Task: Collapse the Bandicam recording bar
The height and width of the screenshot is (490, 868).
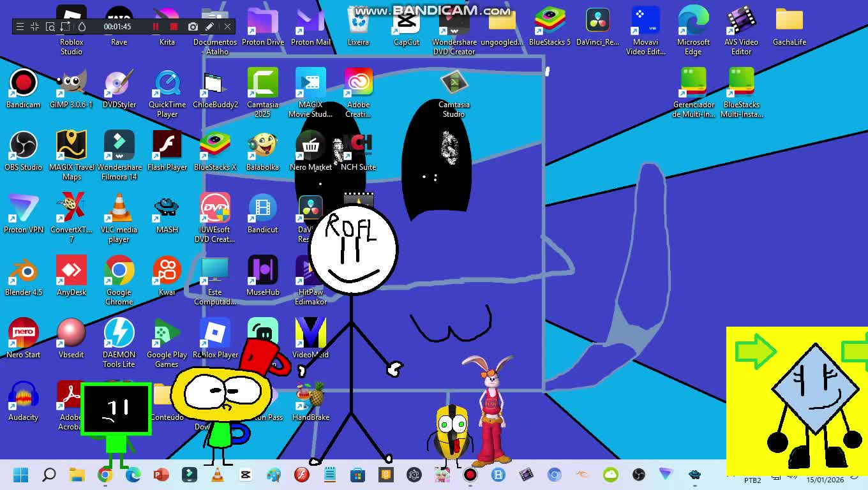Action: [x=34, y=26]
